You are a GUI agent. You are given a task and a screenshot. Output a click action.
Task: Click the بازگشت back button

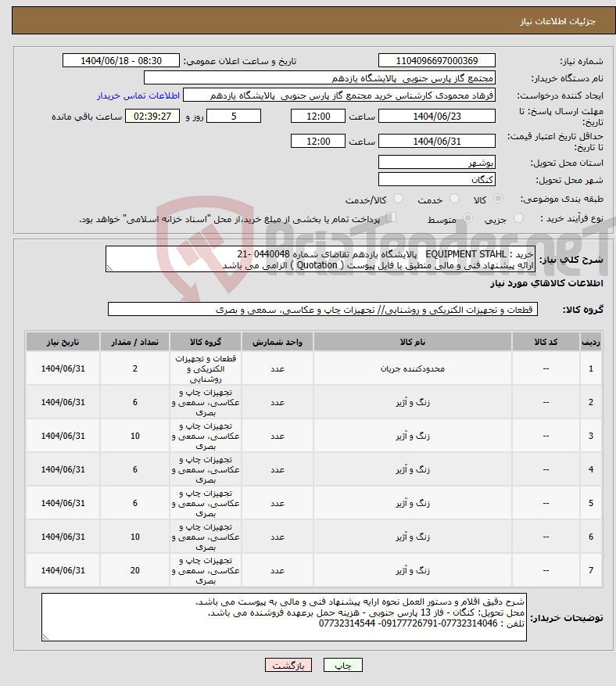[x=288, y=665]
